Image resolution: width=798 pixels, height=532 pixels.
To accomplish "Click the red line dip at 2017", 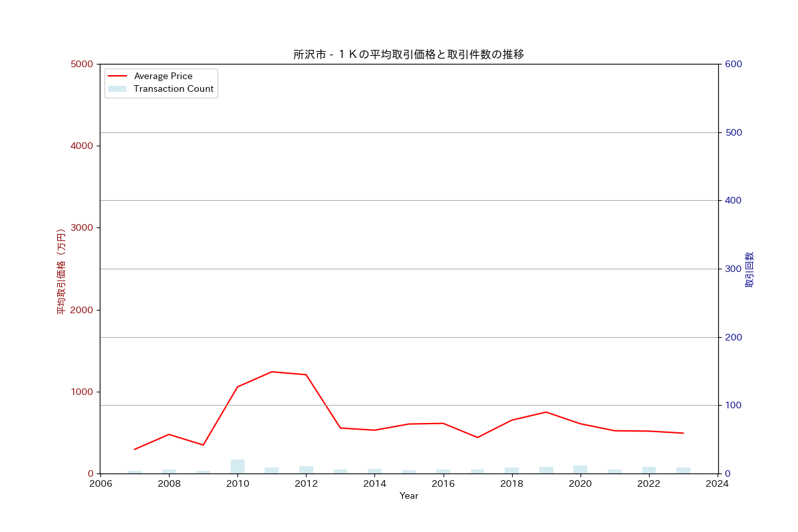I will click(x=477, y=437).
